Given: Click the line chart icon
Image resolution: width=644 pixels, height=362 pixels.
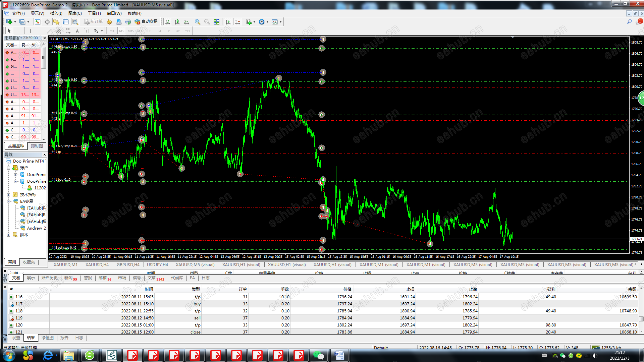Looking at the screenshot, I should click(186, 22).
